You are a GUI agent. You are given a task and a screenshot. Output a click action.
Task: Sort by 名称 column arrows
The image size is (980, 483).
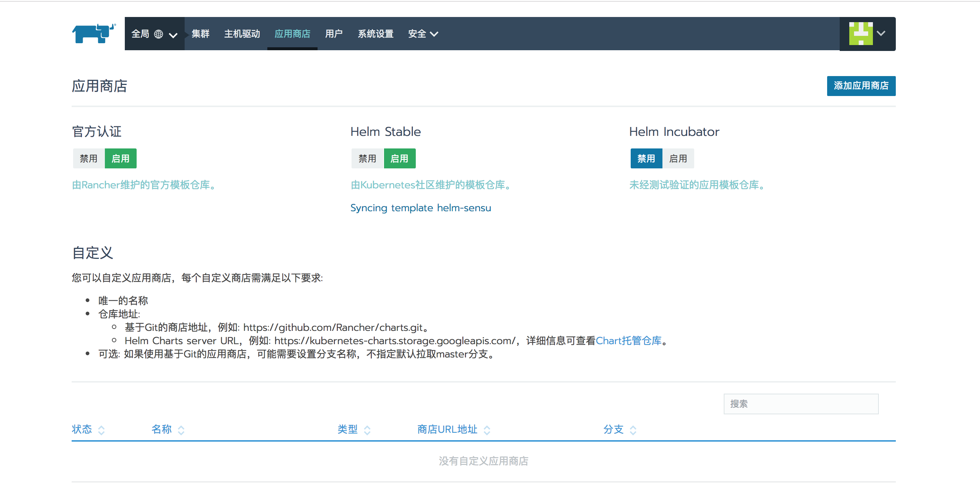tap(181, 430)
